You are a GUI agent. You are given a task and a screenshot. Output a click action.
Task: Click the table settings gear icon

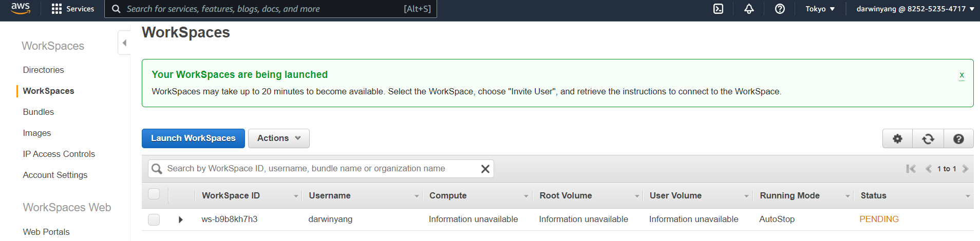click(x=897, y=138)
